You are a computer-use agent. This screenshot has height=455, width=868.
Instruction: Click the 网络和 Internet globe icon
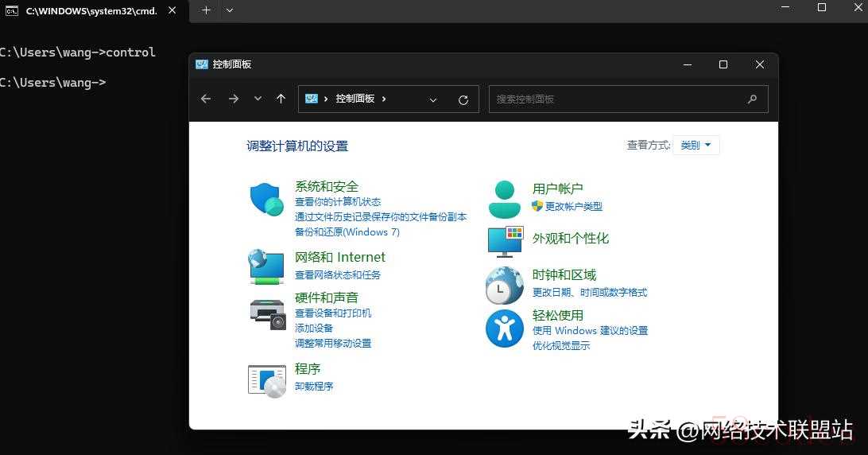pos(266,266)
